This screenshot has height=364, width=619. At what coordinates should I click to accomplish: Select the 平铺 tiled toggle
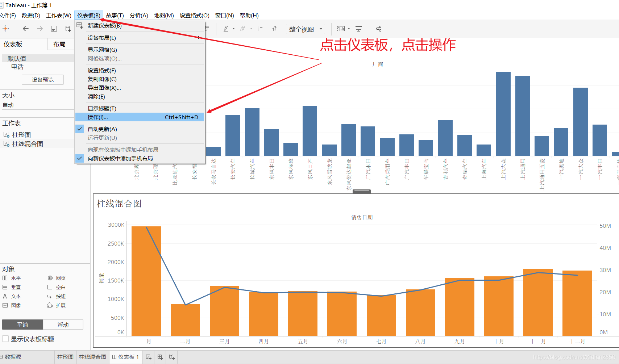tap(22, 325)
